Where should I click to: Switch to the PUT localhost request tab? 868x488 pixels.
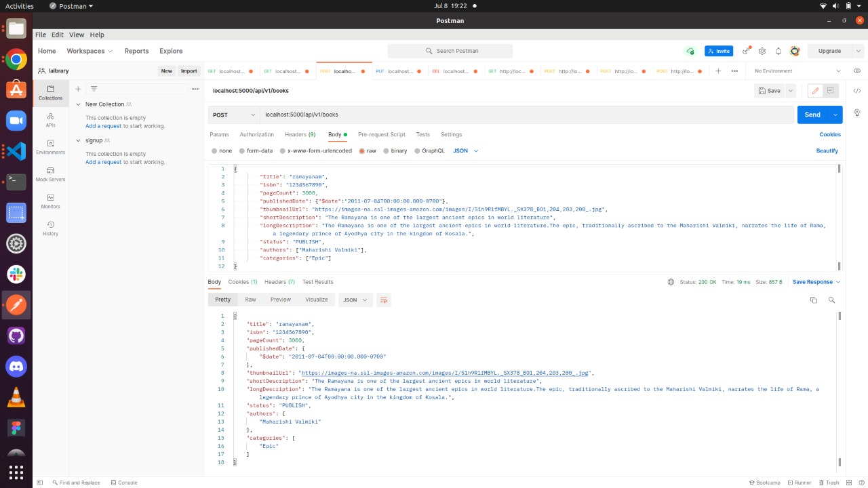click(400, 71)
